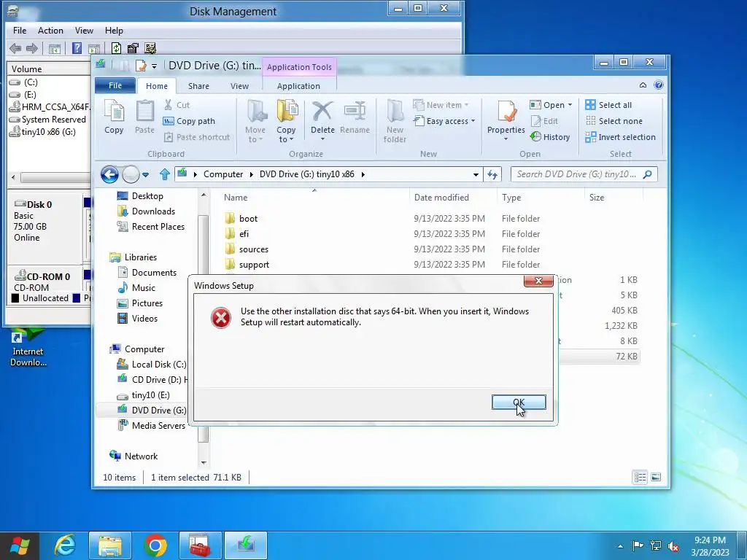Click the Refresh button beside address bar
Image resolution: width=747 pixels, height=560 pixels.
click(492, 175)
